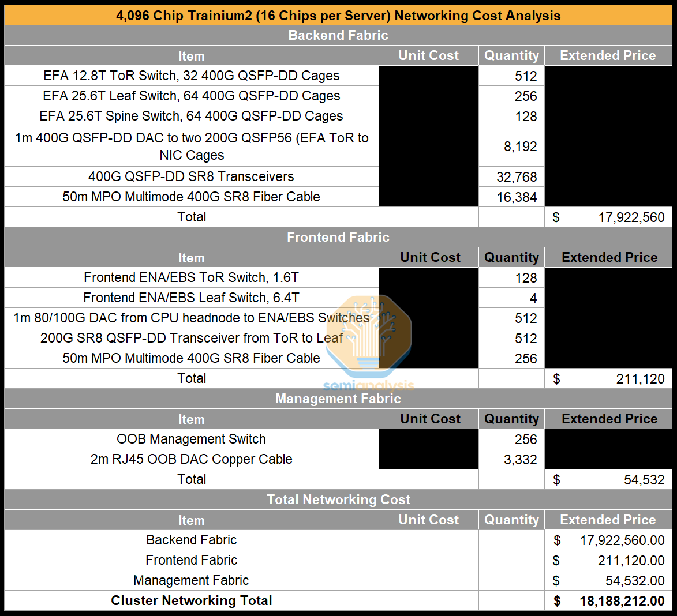Select the 18,188,212.00 grand total cell
The height and width of the screenshot is (616, 677).
pyautogui.click(x=608, y=601)
